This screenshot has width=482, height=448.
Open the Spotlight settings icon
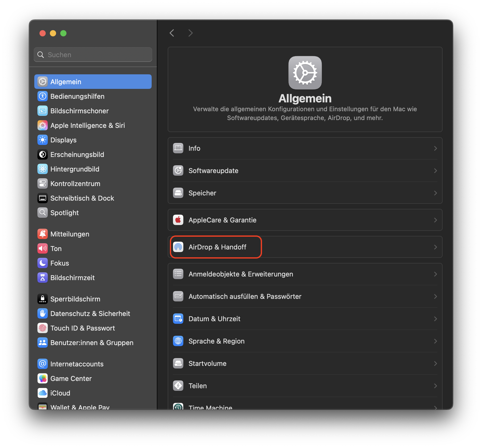coord(43,213)
